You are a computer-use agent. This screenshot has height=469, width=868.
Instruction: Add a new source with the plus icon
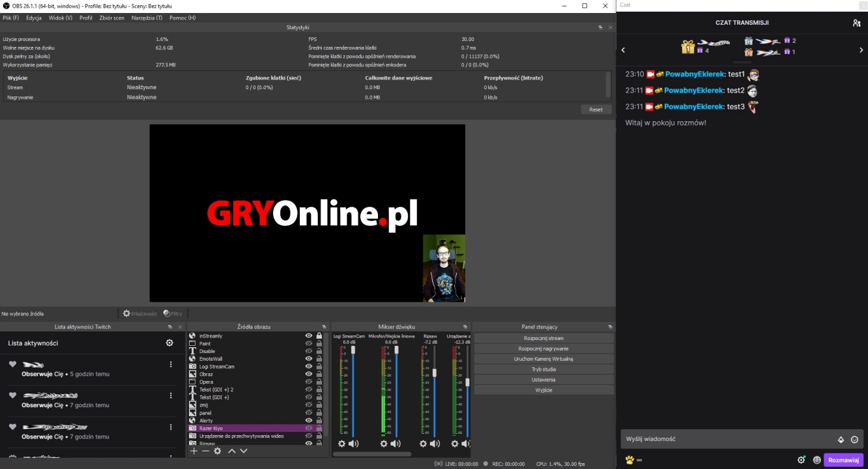(x=194, y=451)
